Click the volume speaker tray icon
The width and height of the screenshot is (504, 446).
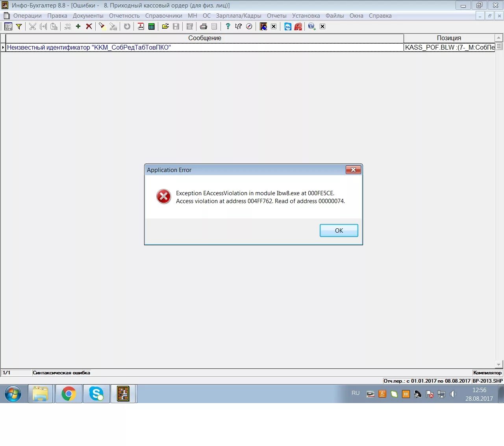[x=453, y=394]
